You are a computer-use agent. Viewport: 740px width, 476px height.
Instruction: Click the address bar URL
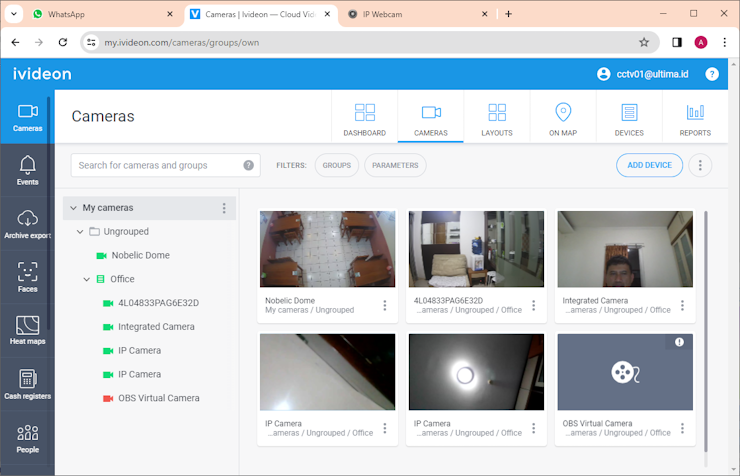pos(182,42)
